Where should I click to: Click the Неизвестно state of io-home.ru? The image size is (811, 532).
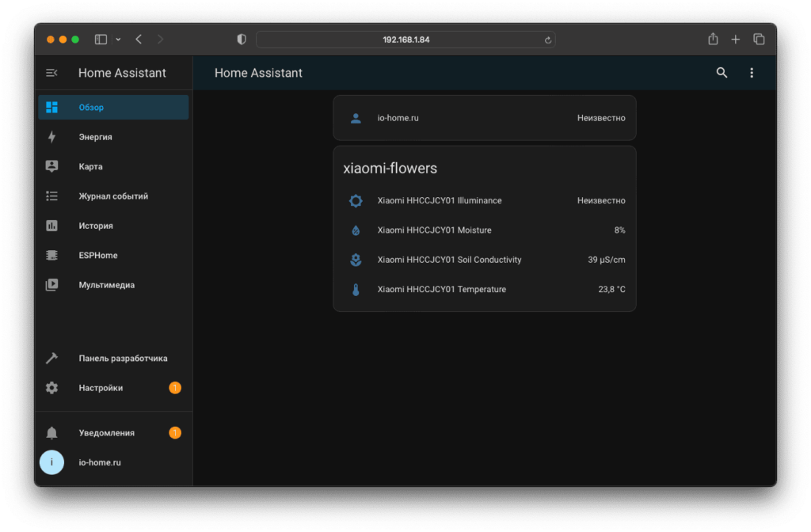601,118
